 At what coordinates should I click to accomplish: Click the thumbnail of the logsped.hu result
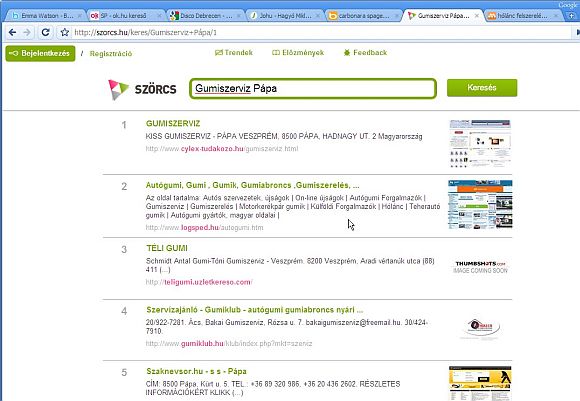coord(480,205)
